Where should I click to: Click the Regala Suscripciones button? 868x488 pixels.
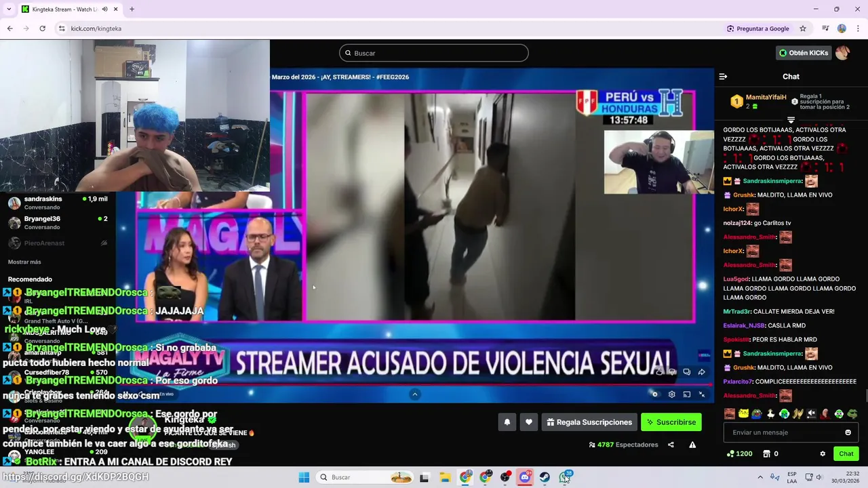(x=589, y=422)
